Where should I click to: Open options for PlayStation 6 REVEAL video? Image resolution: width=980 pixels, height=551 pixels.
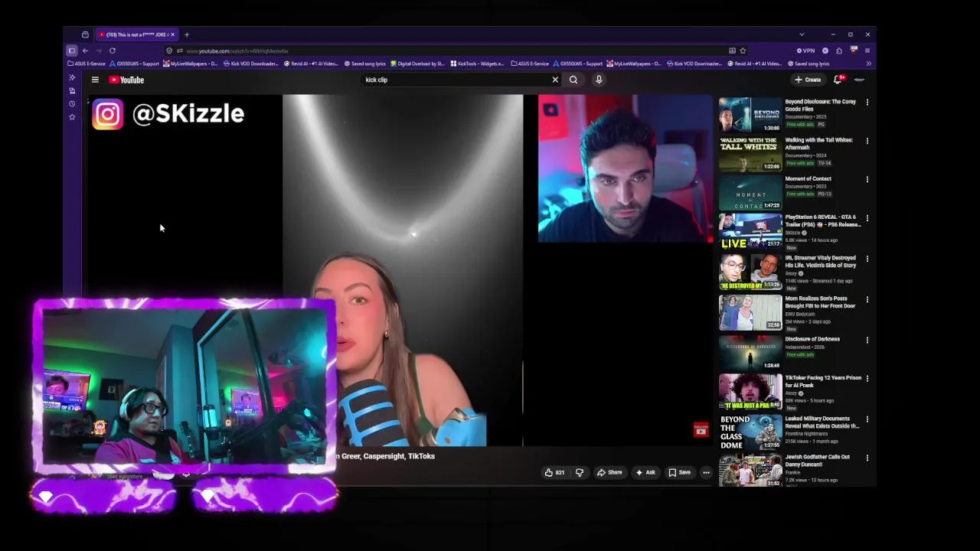[867, 218]
